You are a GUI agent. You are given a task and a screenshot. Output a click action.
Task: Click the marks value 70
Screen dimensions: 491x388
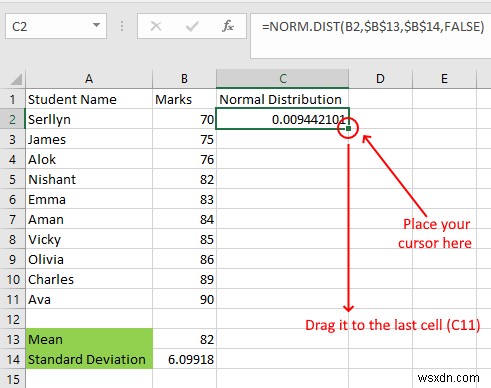[184, 119]
